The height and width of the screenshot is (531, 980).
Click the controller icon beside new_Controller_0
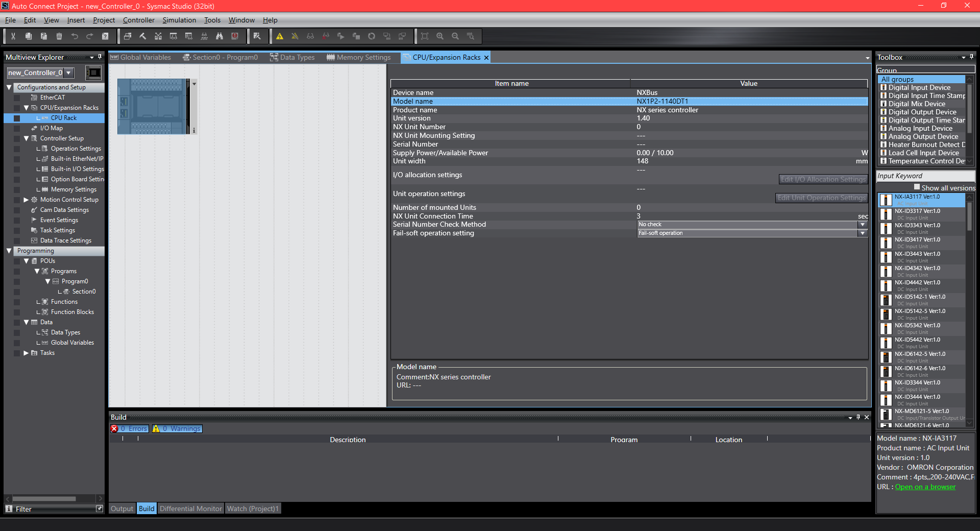[93, 73]
